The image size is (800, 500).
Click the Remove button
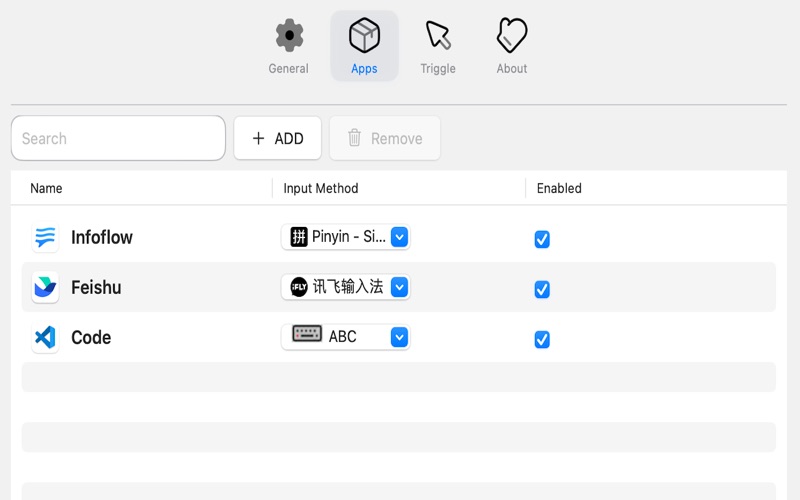point(385,138)
